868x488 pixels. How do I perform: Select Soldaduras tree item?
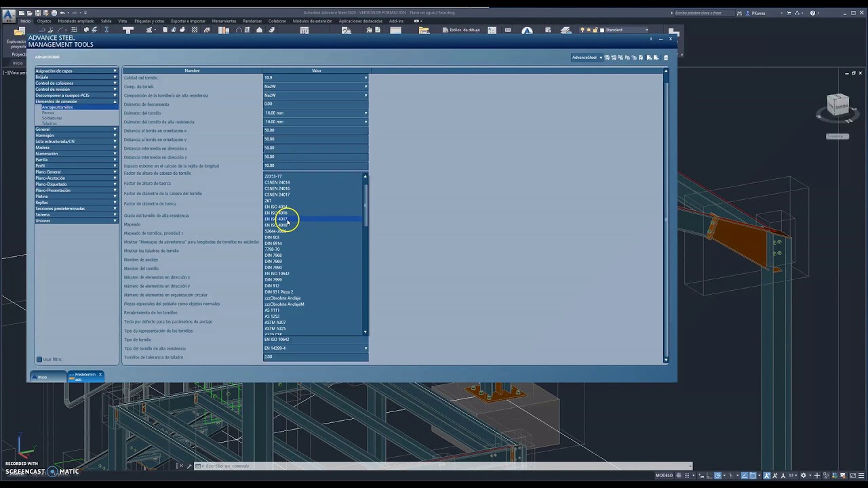coord(52,118)
